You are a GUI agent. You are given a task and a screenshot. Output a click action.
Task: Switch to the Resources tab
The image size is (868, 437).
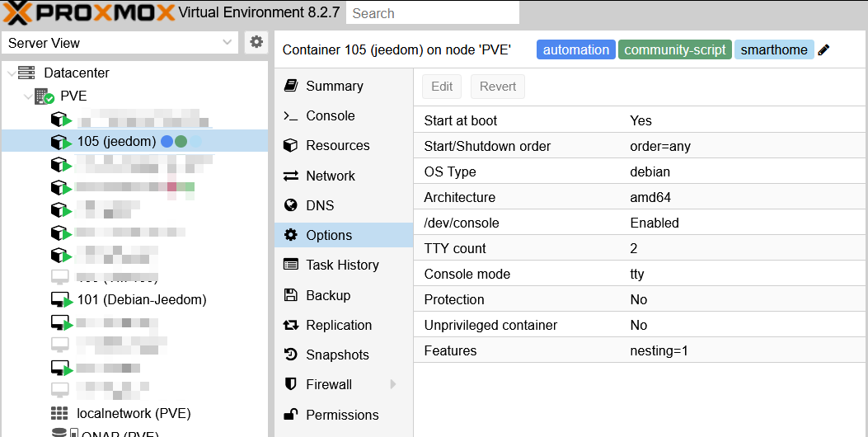tap(344, 145)
